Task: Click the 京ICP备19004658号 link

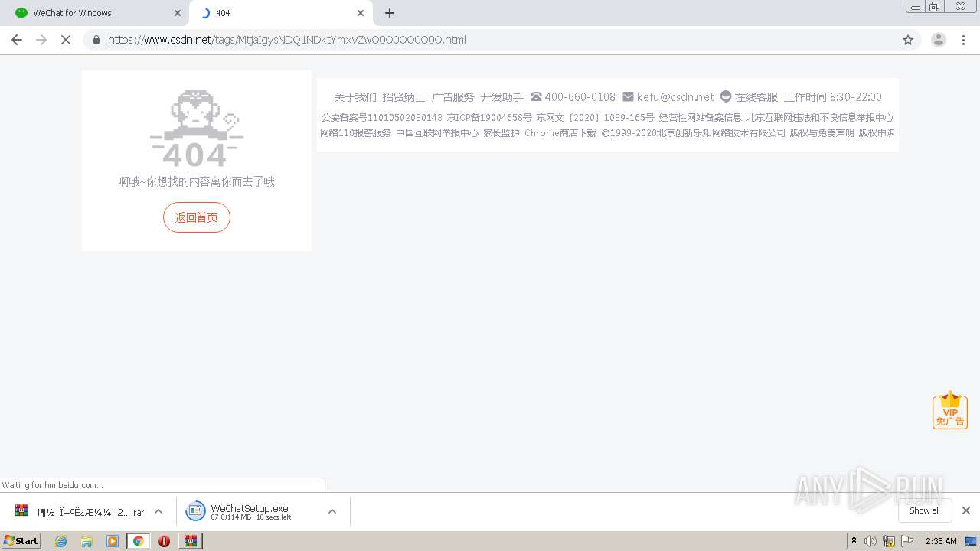Action: pyautogui.click(x=489, y=118)
